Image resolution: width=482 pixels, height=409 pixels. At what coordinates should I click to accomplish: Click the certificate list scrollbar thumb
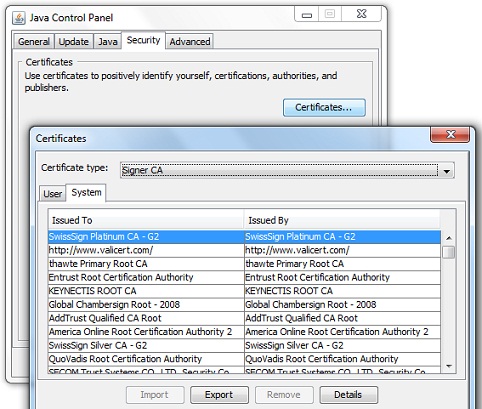click(449, 252)
